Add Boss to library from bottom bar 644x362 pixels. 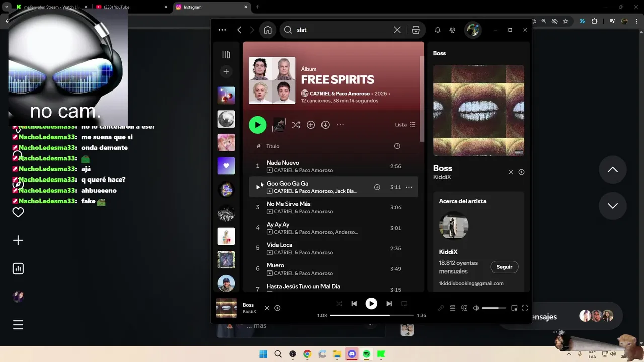(x=277, y=308)
